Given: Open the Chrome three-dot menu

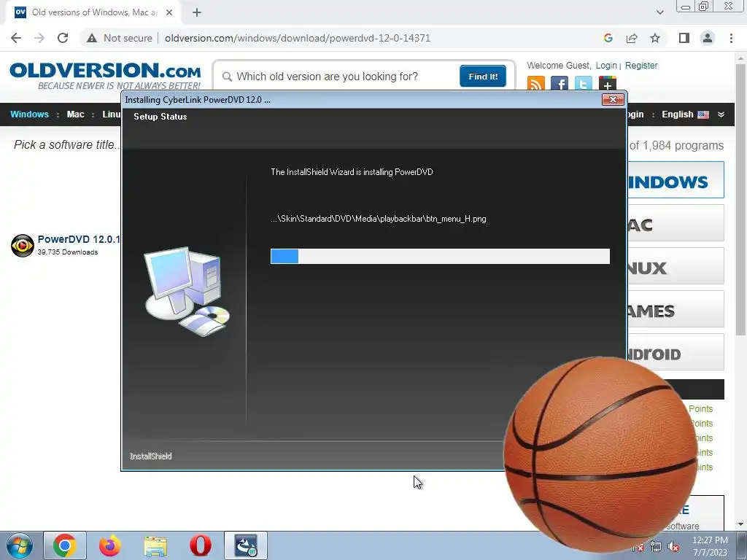Looking at the screenshot, I should click(731, 38).
